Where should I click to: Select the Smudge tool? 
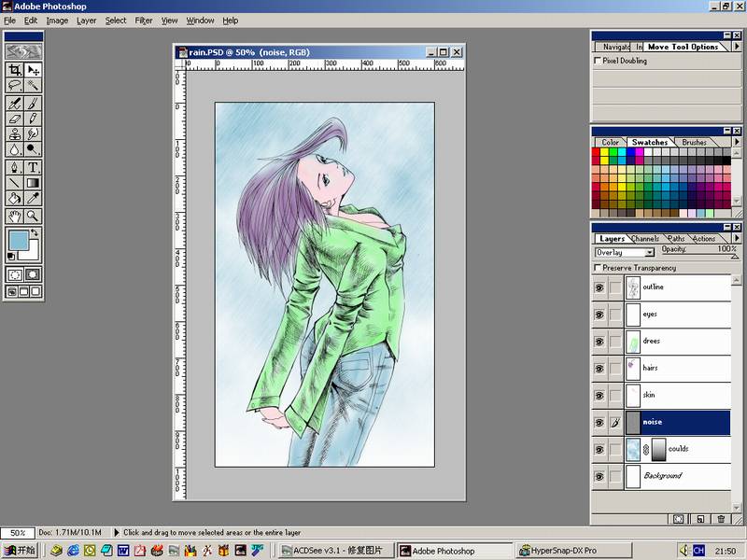coord(33,133)
